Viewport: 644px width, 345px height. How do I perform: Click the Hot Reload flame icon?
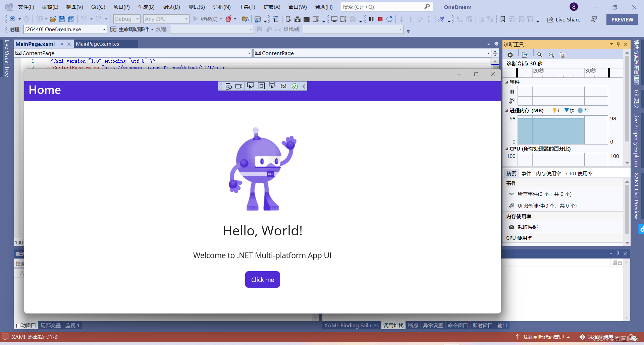pyautogui.click(x=228, y=19)
